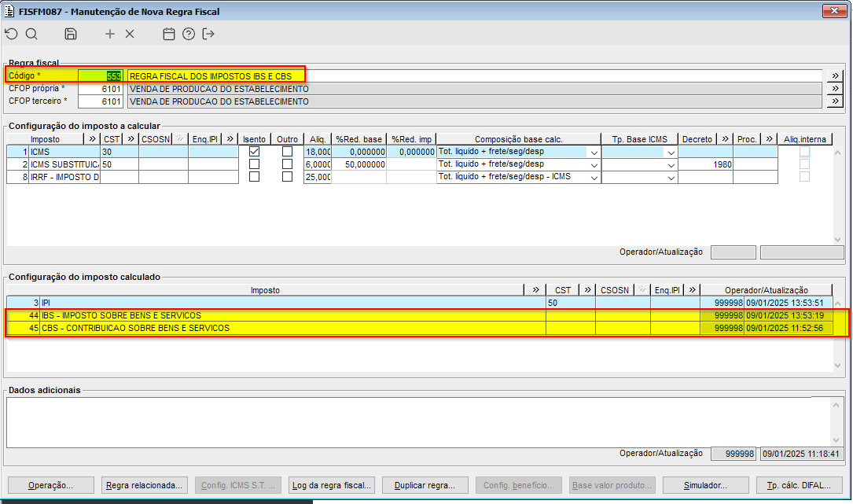The image size is (853, 504).
Task: Close the FISFM087 window
Action: pyautogui.click(x=834, y=10)
